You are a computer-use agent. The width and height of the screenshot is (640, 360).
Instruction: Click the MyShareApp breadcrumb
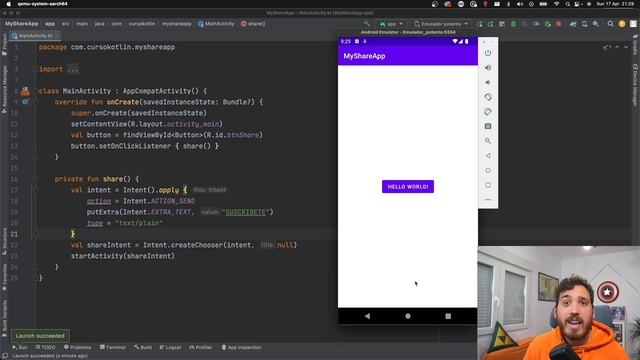(22, 24)
